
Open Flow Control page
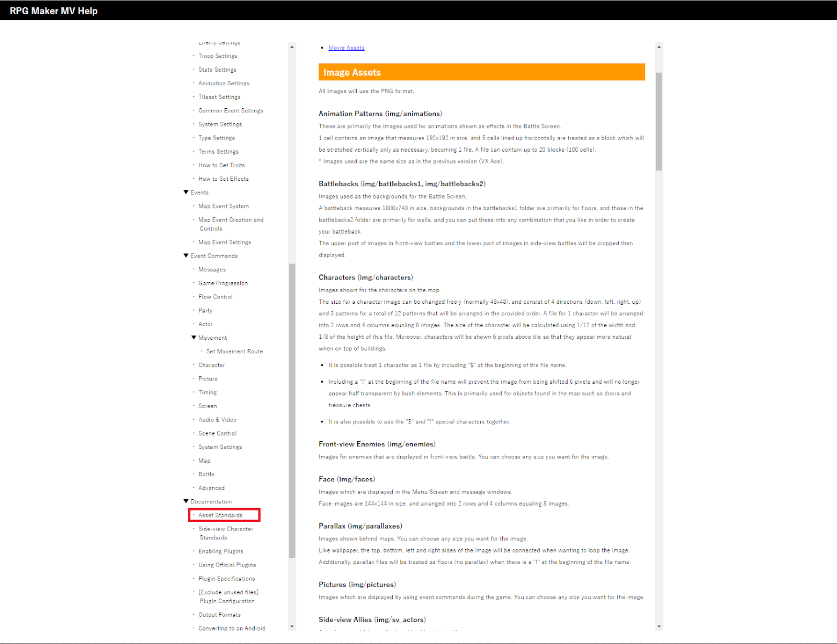point(216,296)
